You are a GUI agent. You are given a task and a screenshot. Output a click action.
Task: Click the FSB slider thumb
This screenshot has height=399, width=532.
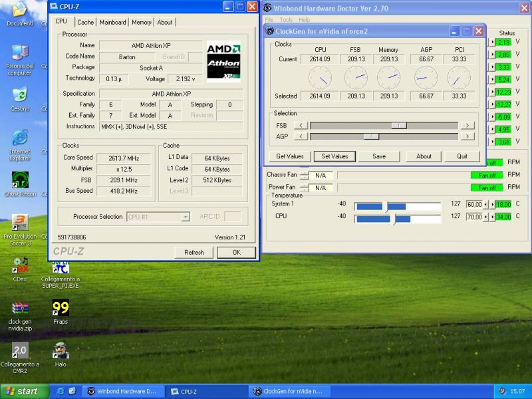point(399,126)
